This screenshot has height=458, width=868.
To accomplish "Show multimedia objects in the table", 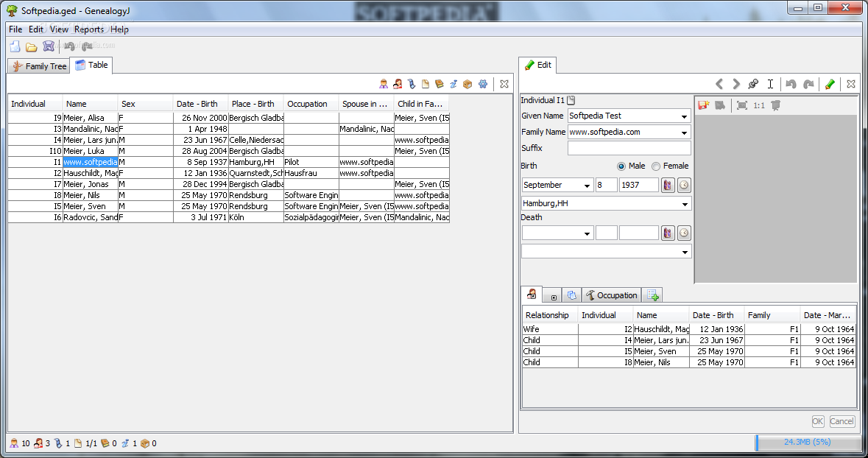I will tap(412, 84).
